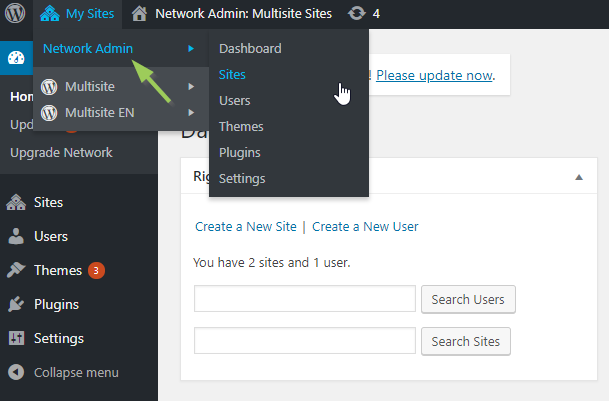Expand the Network Admin submenu arrow
The image size is (609, 401).
pyautogui.click(x=190, y=48)
